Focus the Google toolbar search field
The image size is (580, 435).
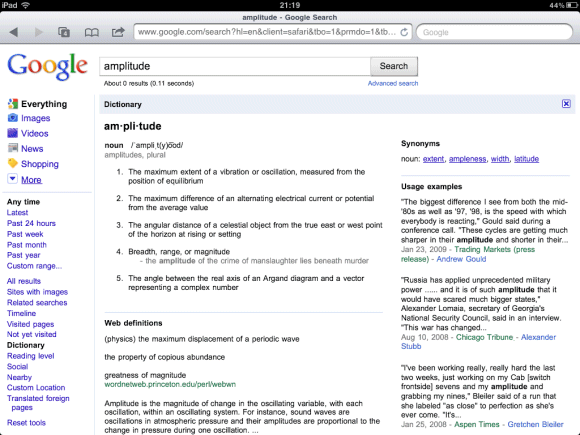tap(495, 32)
